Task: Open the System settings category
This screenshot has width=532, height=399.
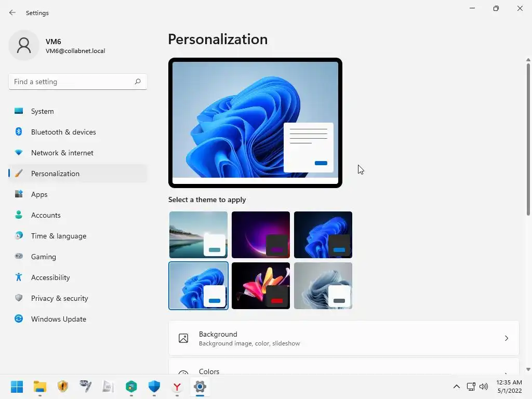Action: pyautogui.click(x=78, y=111)
